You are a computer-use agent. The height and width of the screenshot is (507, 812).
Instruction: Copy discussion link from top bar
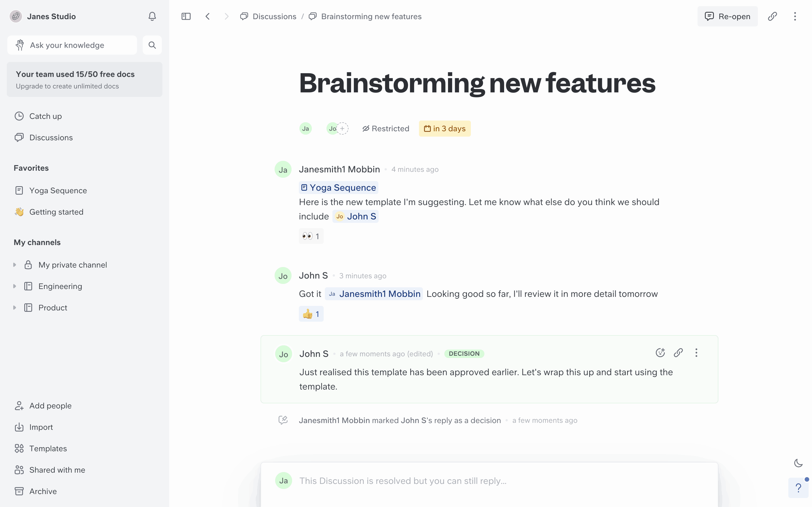773,16
